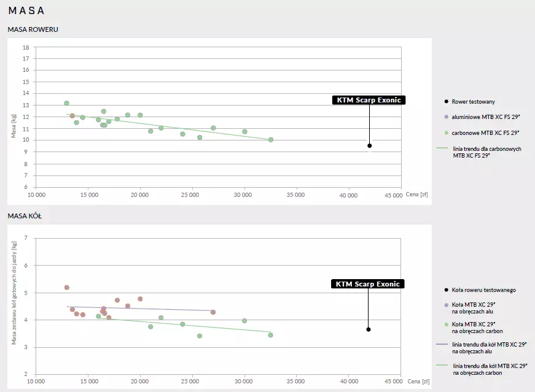Image resolution: width=535 pixels, height=392 pixels.
Task: Select the 'aluminiowe MTB XC FS 29' legend text
Action: pos(486,117)
